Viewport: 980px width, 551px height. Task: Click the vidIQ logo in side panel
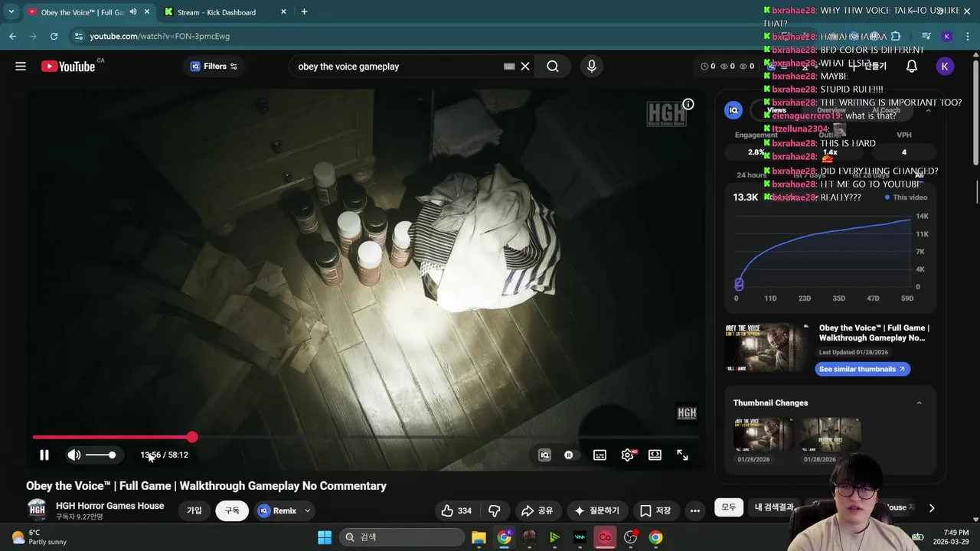[733, 110]
